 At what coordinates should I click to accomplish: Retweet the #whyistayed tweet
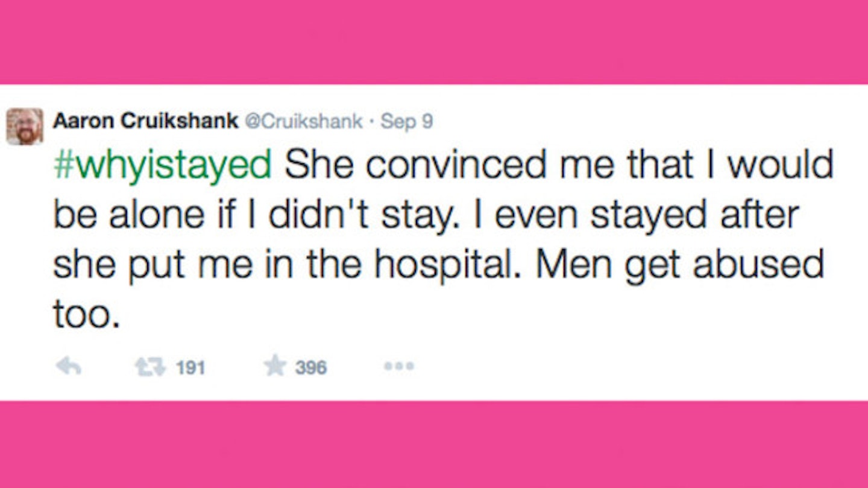148,367
